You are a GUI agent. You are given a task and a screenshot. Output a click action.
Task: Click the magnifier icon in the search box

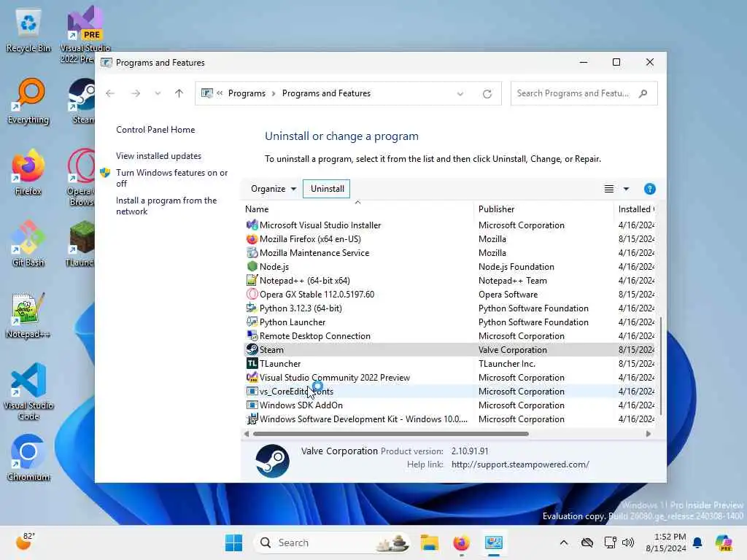pyautogui.click(x=643, y=93)
